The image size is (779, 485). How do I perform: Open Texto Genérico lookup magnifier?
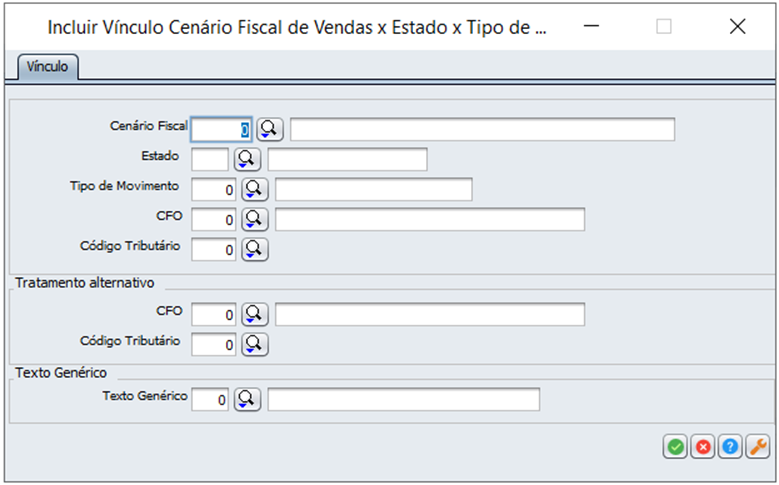(x=247, y=399)
